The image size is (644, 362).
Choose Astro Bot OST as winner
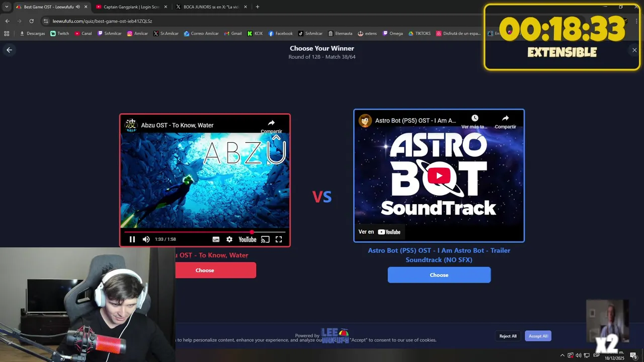pyautogui.click(x=439, y=275)
